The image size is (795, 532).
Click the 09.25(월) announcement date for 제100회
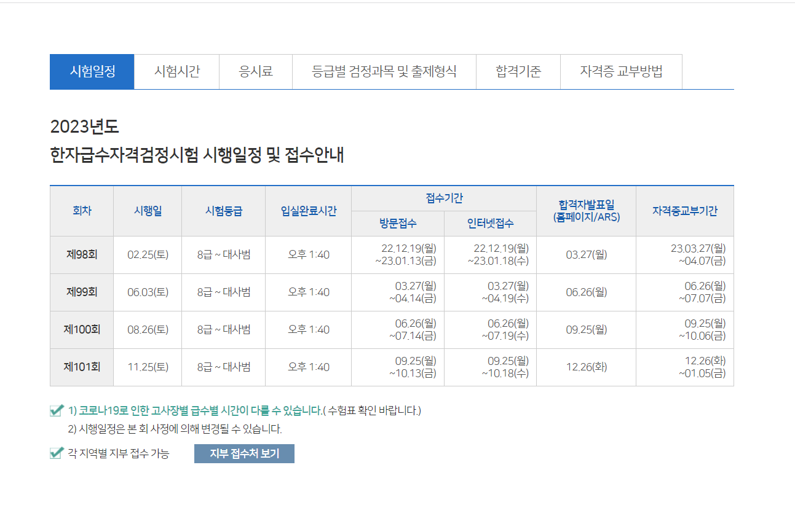586,330
